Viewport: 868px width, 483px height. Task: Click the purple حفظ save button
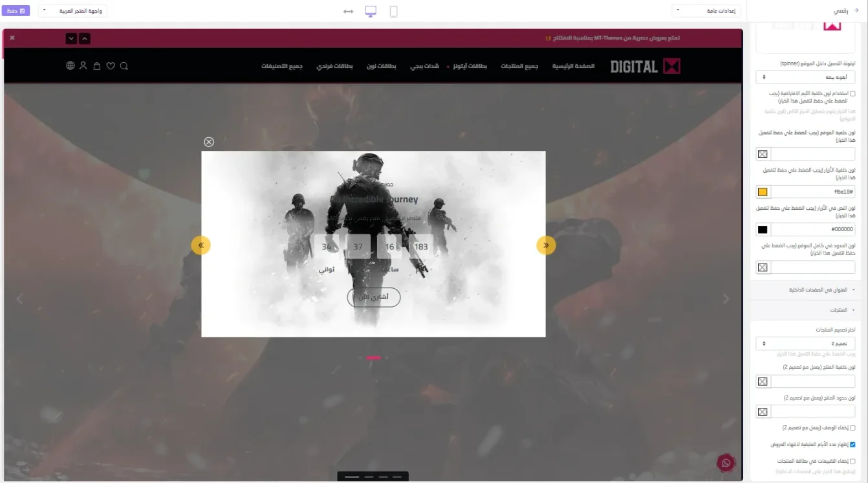click(x=16, y=11)
